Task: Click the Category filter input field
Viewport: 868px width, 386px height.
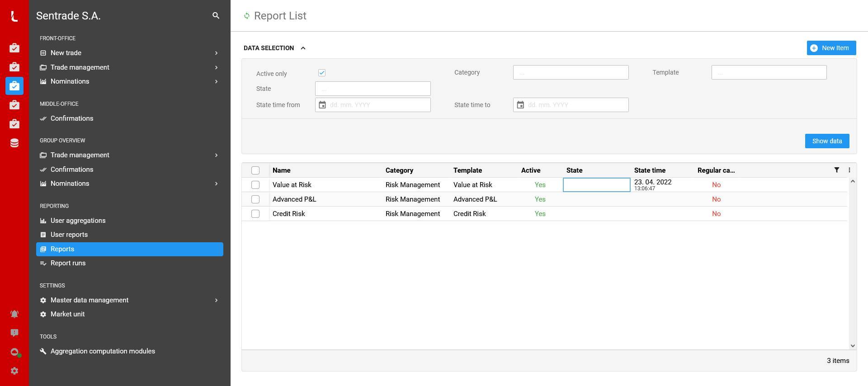Action: click(571, 72)
